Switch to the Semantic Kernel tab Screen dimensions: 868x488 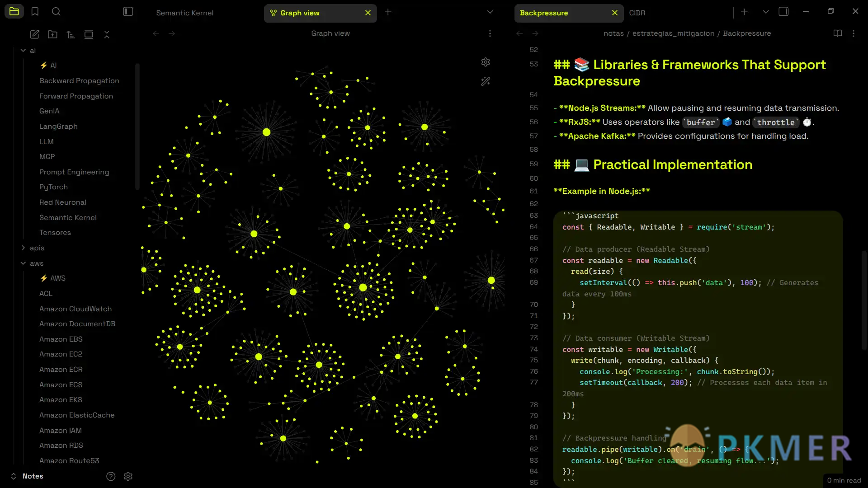pyautogui.click(x=185, y=13)
